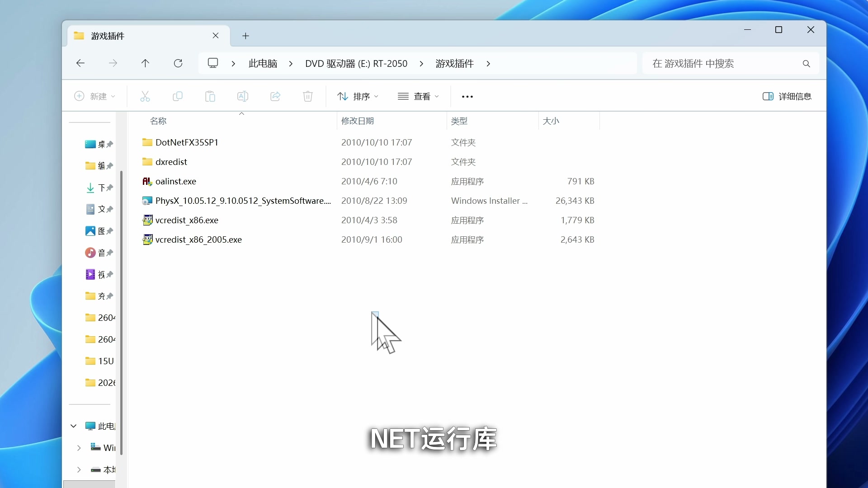
Task: Click the Paste clipboard icon
Action: tap(210, 96)
